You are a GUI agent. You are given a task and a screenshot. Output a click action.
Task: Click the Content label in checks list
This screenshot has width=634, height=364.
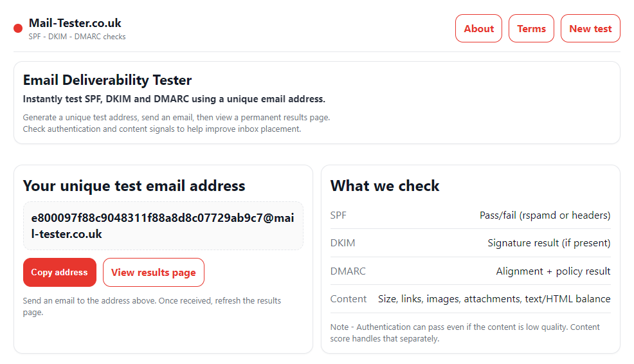tap(349, 299)
